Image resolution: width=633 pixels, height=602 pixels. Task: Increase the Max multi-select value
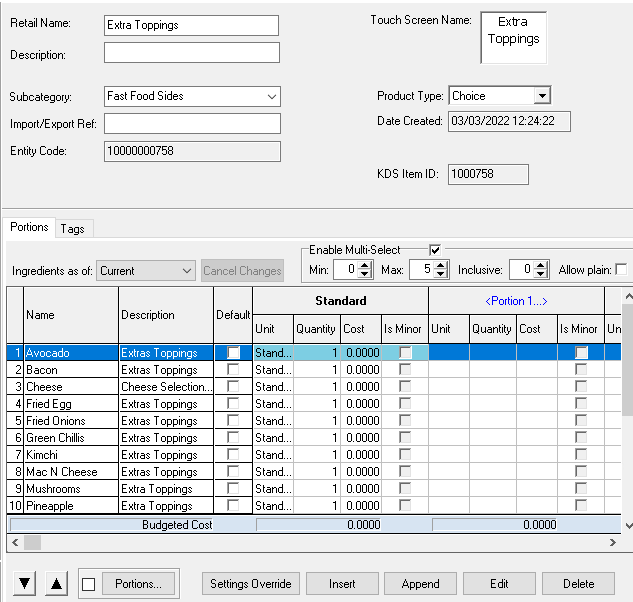(442, 265)
